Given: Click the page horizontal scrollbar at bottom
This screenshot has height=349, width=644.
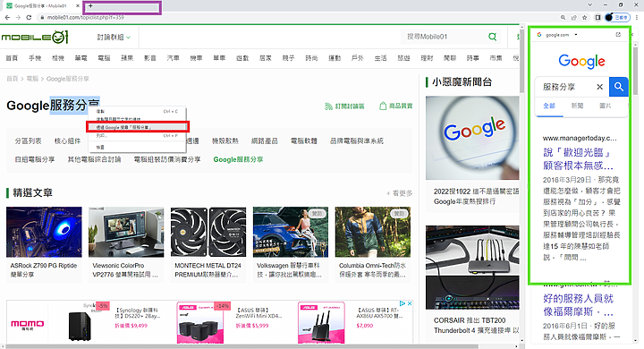Looking at the screenshot, I should coord(242,346).
